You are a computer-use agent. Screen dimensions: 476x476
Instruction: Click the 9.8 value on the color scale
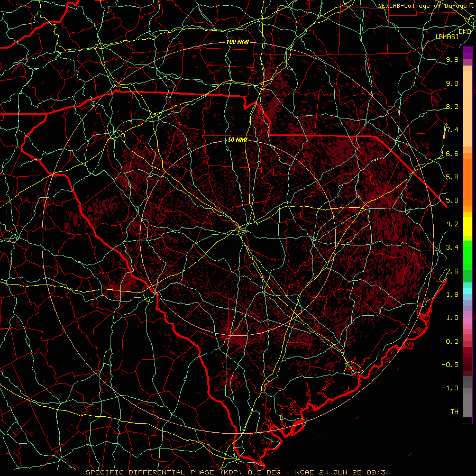point(452,60)
